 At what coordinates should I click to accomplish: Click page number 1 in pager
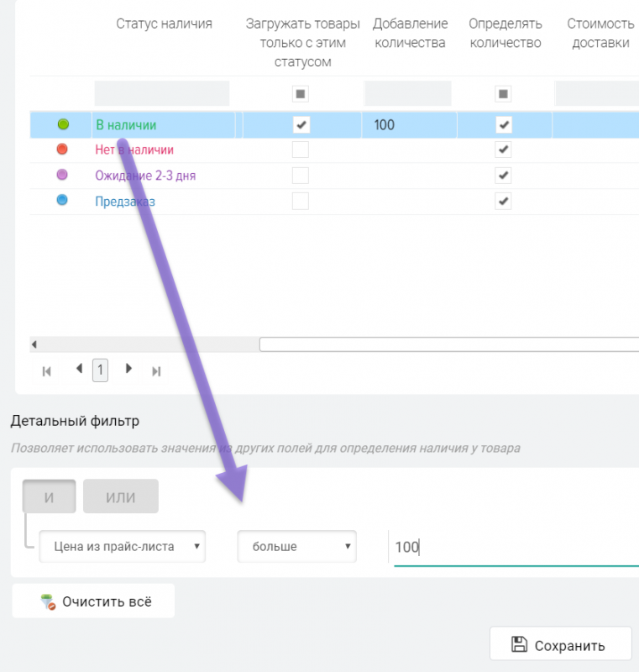pyautogui.click(x=100, y=370)
